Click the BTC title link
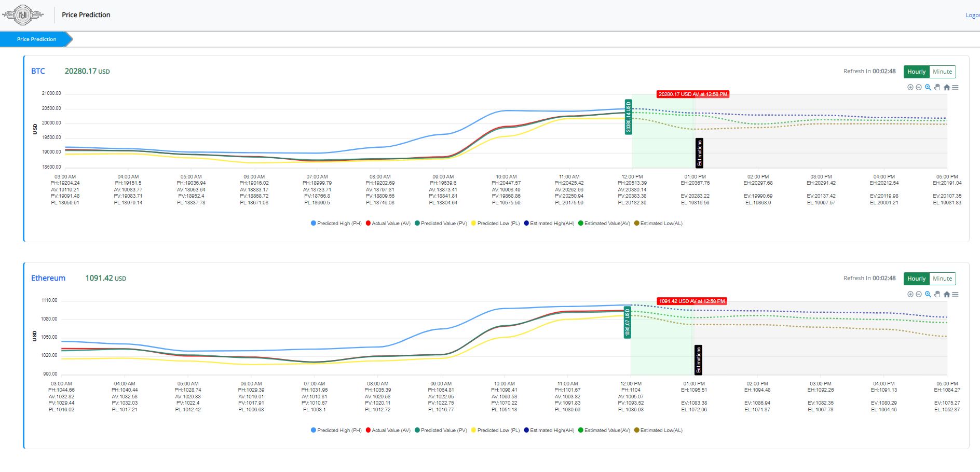This screenshot has height=472, width=980. (38, 71)
